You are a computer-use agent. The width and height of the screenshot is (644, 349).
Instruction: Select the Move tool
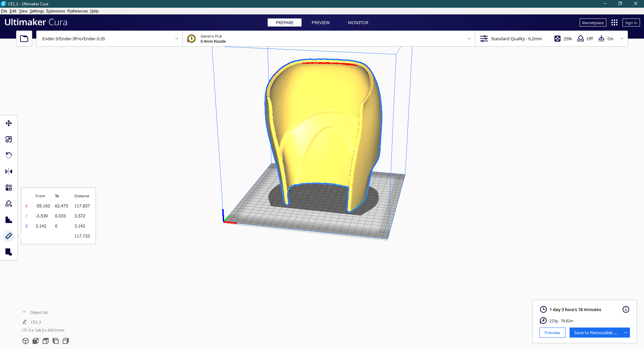(9, 123)
